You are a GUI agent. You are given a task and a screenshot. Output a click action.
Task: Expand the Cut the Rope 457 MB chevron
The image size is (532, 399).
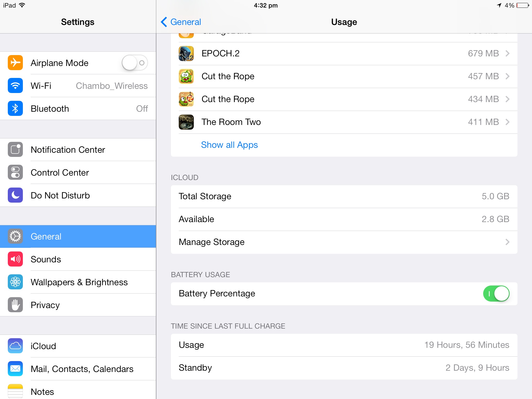(x=507, y=76)
